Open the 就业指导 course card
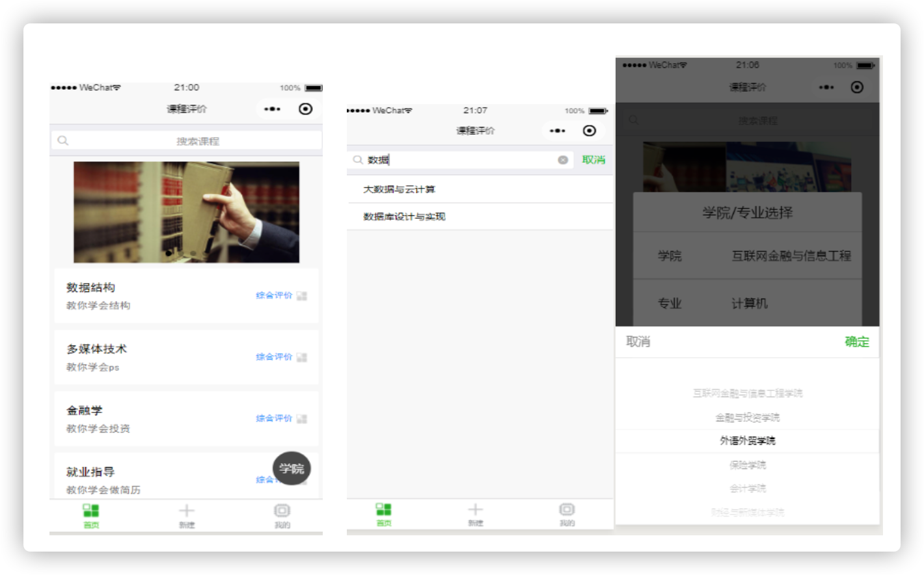 tap(186, 476)
